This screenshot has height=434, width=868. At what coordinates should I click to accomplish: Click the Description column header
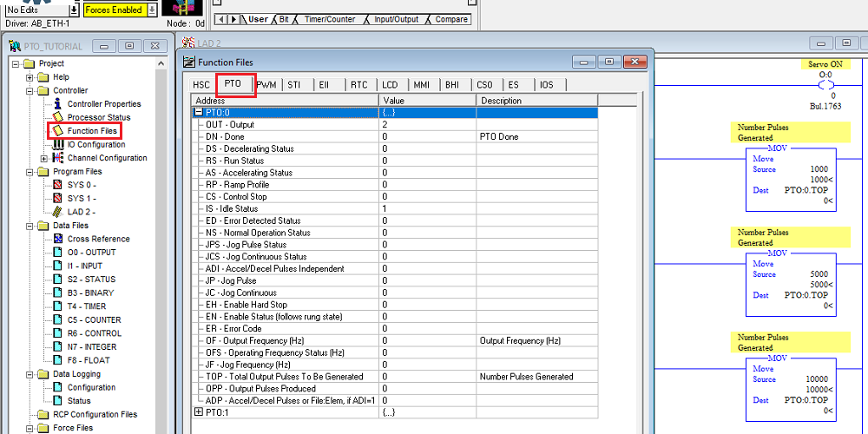point(537,101)
